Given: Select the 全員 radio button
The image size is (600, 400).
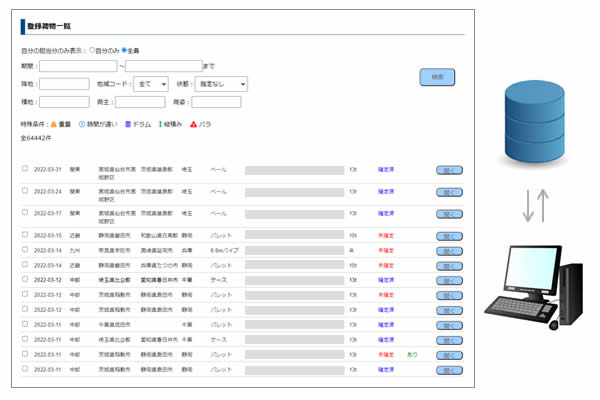Looking at the screenshot, I should (124, 49).
